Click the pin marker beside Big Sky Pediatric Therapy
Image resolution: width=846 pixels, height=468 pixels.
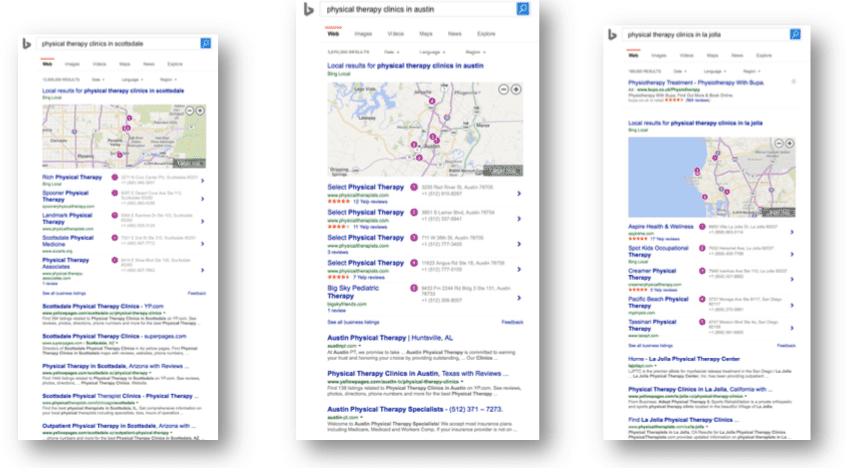[414, 288]
